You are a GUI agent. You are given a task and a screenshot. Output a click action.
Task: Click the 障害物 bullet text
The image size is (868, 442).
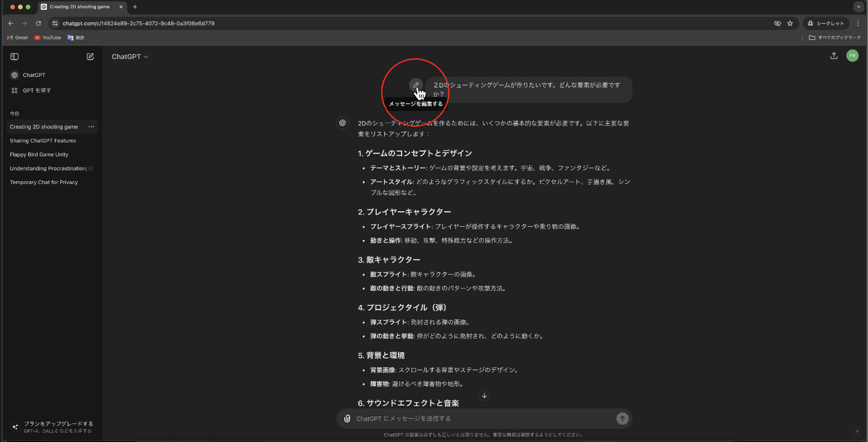[x=417, y=384]
